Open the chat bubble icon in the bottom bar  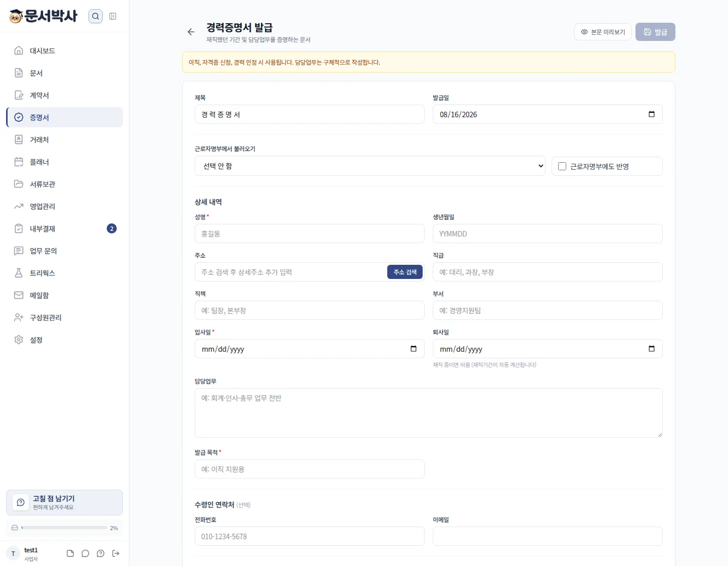click(x=85, y=553)
